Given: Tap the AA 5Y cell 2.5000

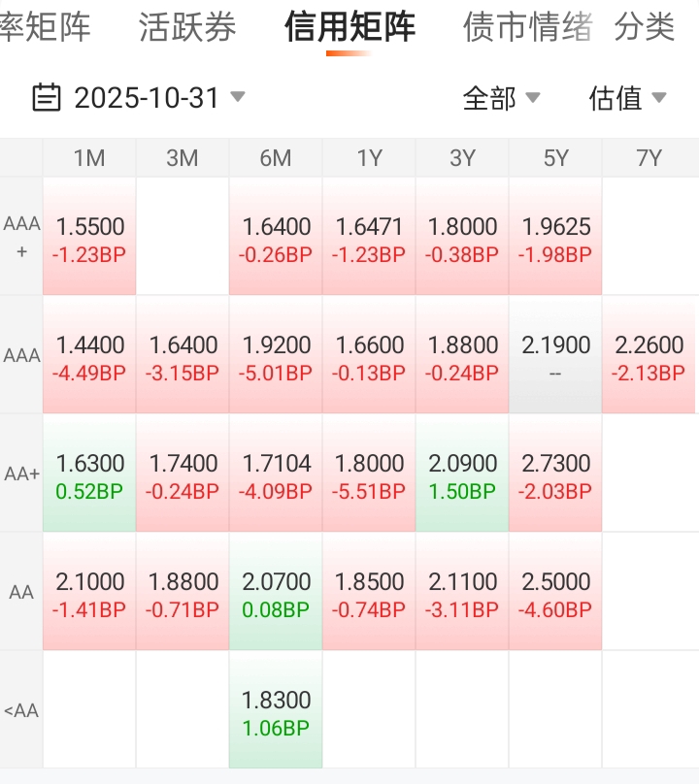Looking at the screenshot, I should (555, 593).
